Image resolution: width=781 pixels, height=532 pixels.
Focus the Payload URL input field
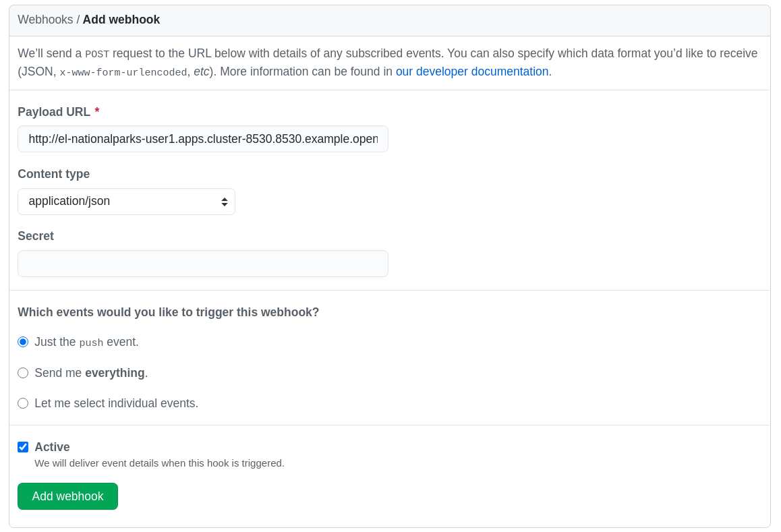tap(202, 139)
